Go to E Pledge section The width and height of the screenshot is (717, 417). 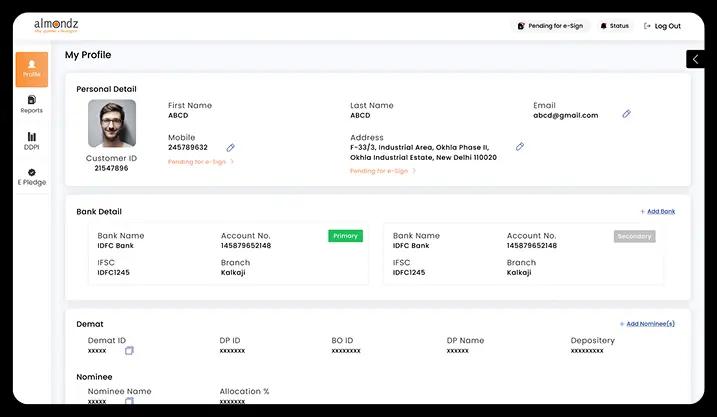[x=32, y=177]
